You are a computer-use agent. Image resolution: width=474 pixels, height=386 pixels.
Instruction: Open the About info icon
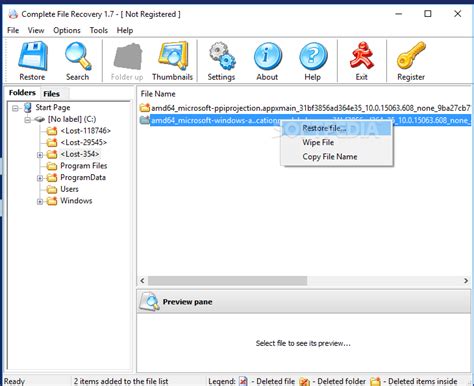267,56
